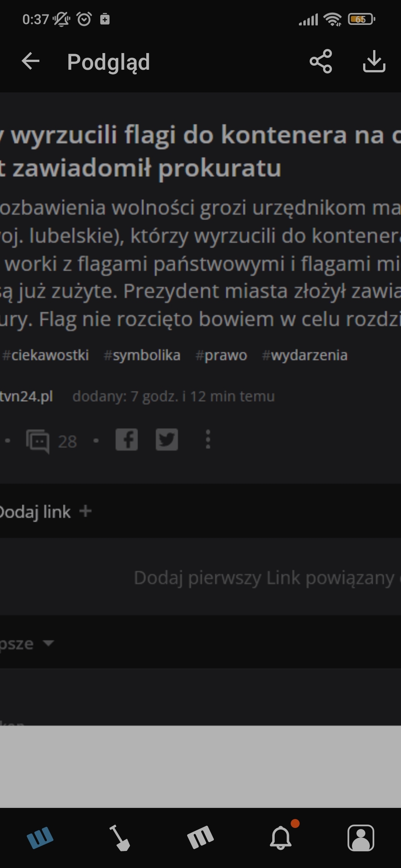Share the article via Facebook icon
401x868 pixels.
(x=127, y=440)
